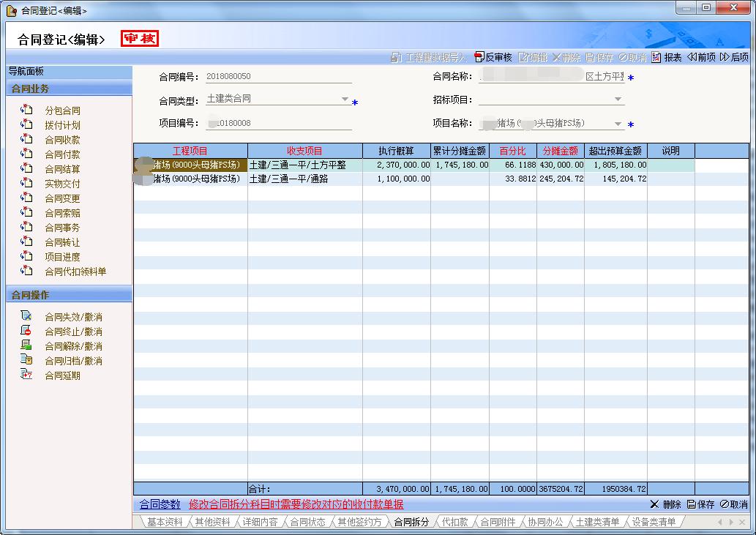The width and height of the screenshot is (756, 535).
Task: Click the 合同失效/撤消 icon
Action: tap(27, 316)
